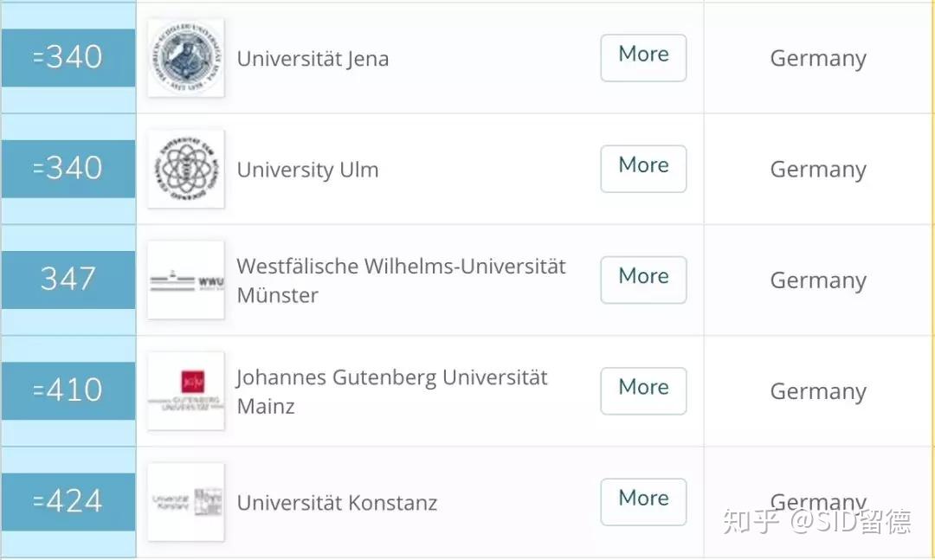Click the Universität Konstanz logo
This screenshot has height=560, width=935.
point(185,501)
